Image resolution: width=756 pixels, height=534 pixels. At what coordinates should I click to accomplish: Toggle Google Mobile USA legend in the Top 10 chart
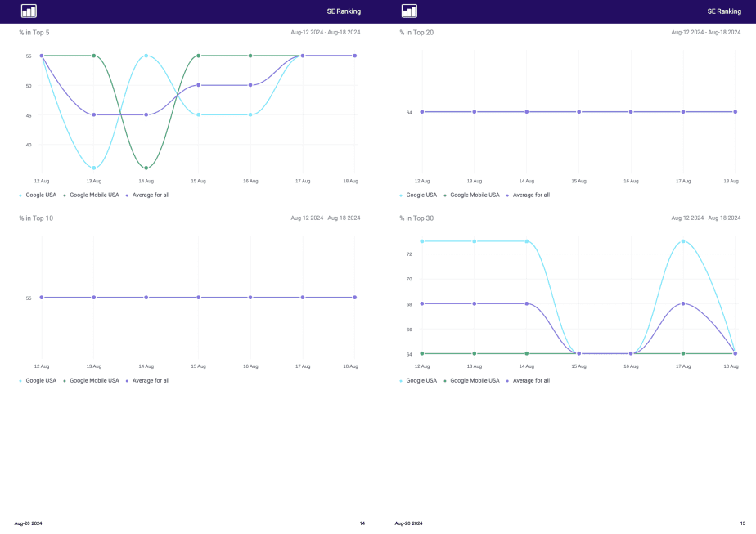coord(91,381)
